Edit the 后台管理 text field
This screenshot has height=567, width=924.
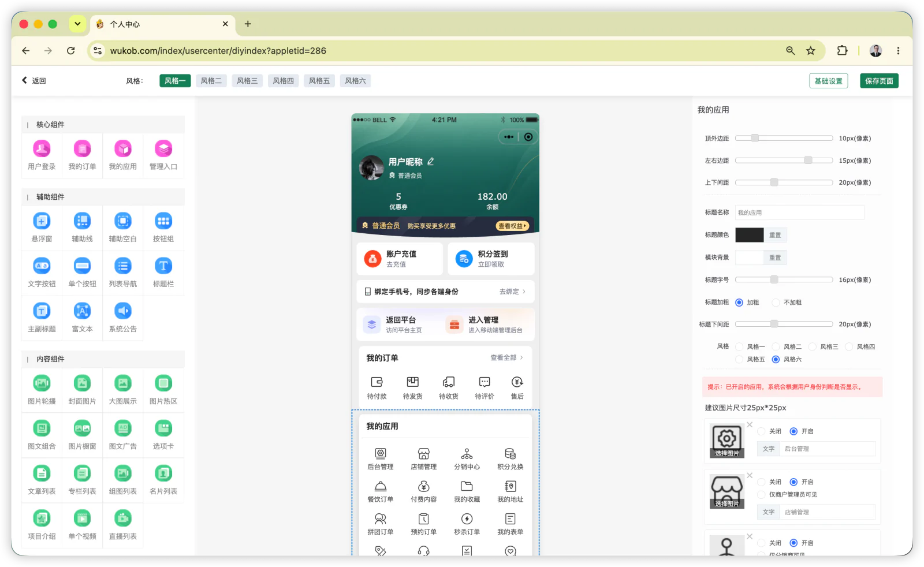pos(827,449)
